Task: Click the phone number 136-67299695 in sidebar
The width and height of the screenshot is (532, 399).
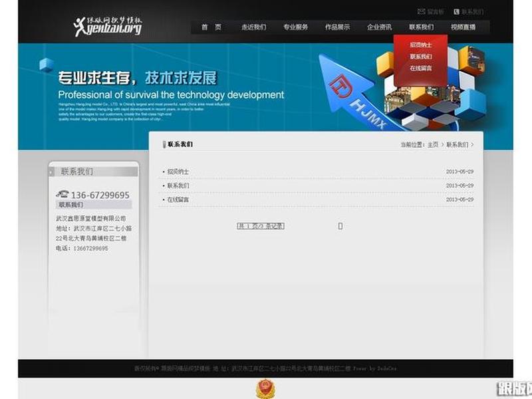Action: click(100, 195)
